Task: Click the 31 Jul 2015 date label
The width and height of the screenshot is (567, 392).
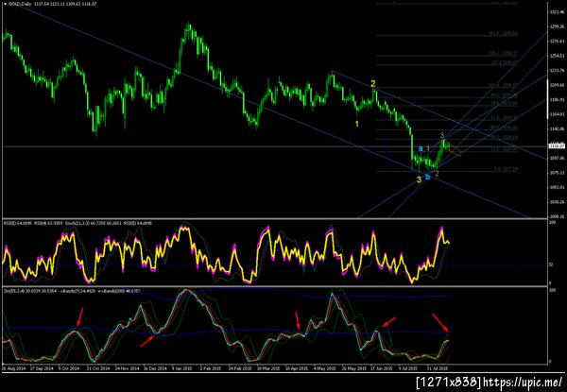Action: point(439,368)
